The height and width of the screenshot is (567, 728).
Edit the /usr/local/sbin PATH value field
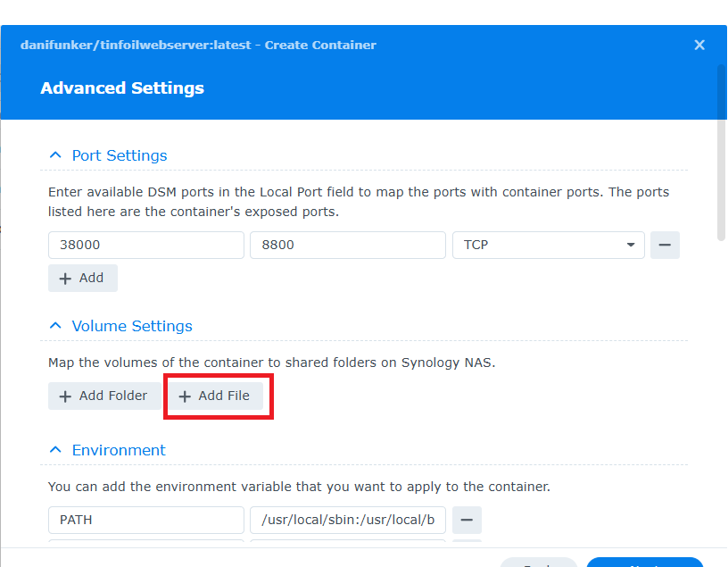[x=347, y=520]
